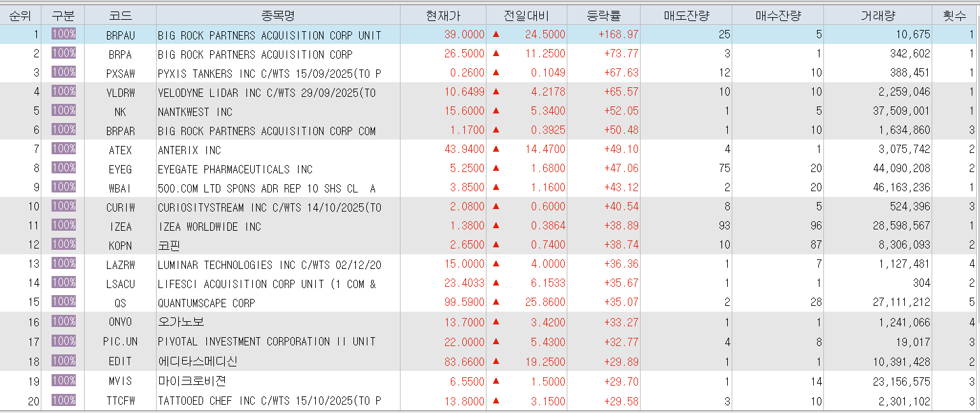Open ANTERIX INC stock name
Screen dimensions: 980x413
189,150
